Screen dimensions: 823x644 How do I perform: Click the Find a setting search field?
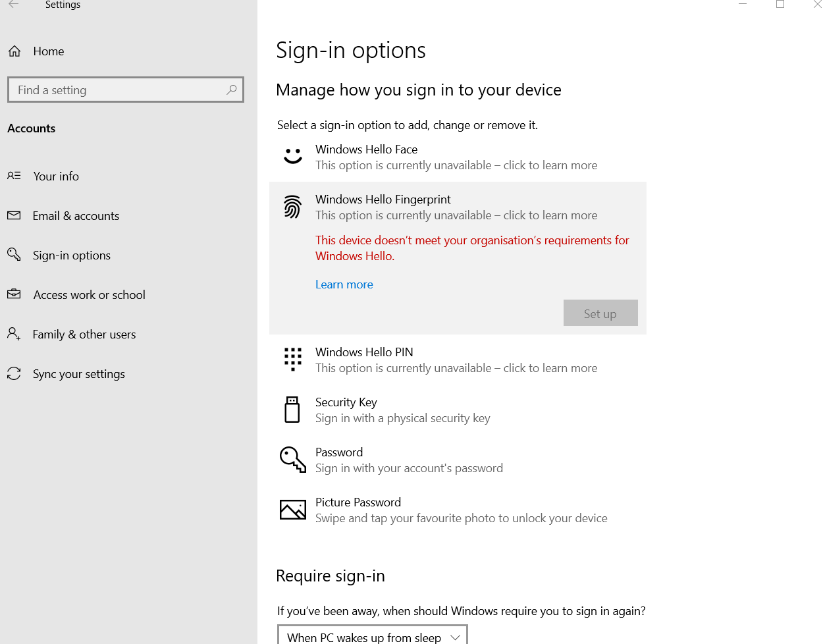click(x=126, y=90)
